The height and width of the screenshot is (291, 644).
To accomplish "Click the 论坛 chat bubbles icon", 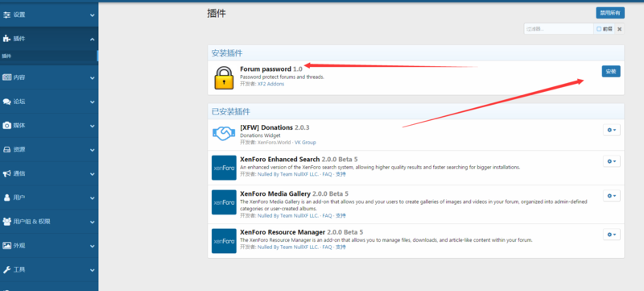I will pos(6,102).
